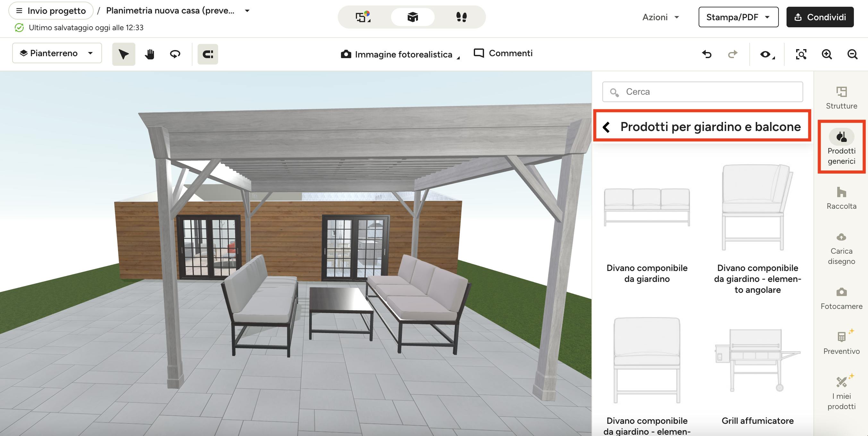Toggle the magnet snapping tool

[208, 54]
